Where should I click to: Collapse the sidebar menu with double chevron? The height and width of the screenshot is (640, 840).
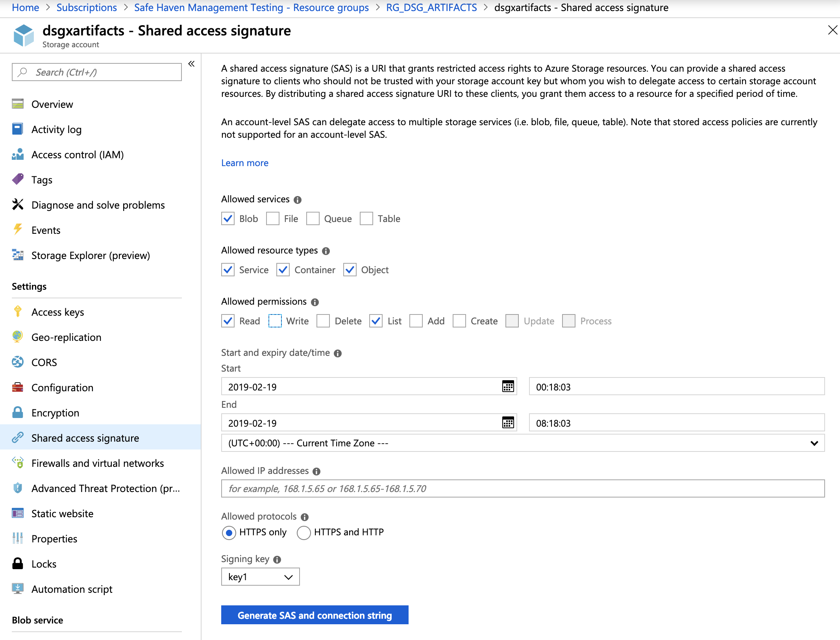(x=191, y=64)
